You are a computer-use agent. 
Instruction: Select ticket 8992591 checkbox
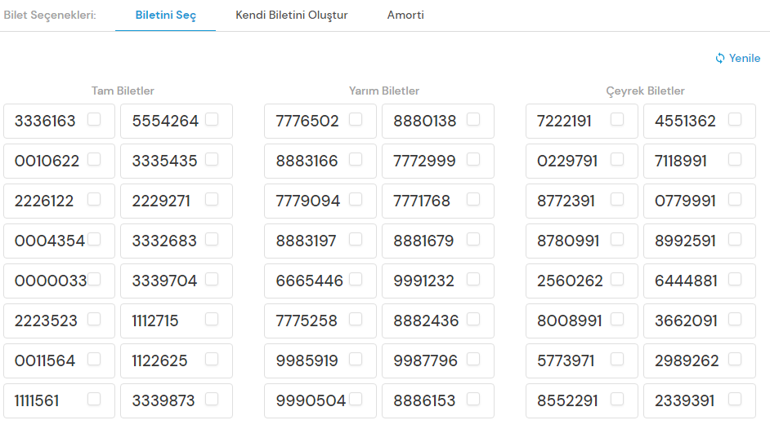[x=735, y=239]
